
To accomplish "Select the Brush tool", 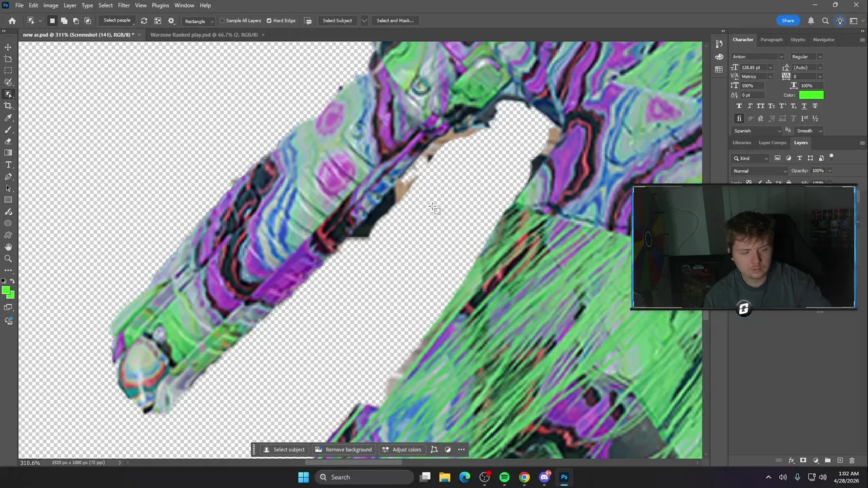I will click(8, 129).
